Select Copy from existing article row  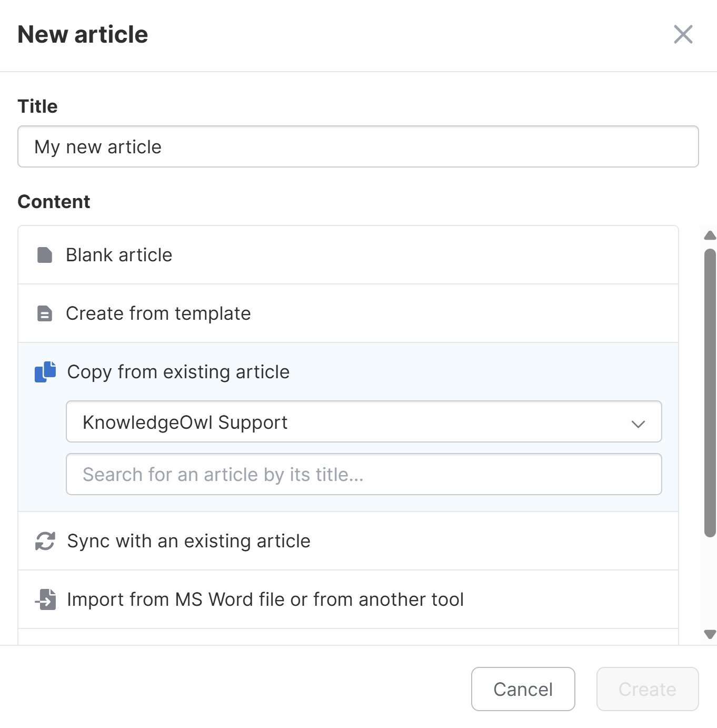click(178, 372)
